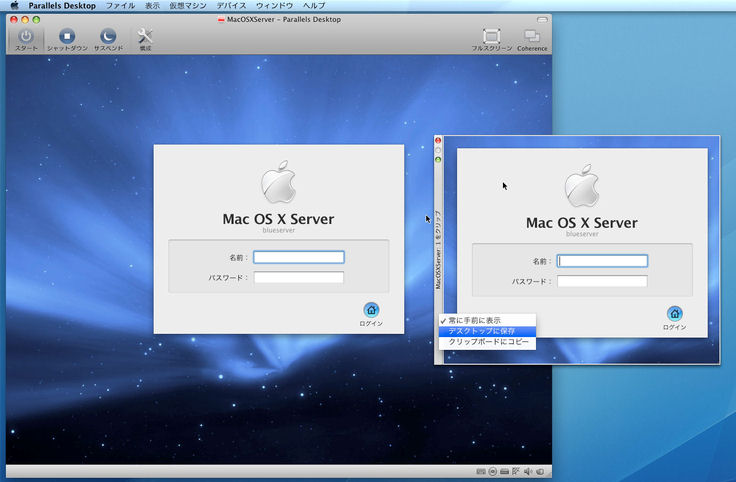The image size is (736, 482).
Task: Select デスクトップに保存 (save to desktop) menu item
Action: pyautogui.click(x=487, y=331)
